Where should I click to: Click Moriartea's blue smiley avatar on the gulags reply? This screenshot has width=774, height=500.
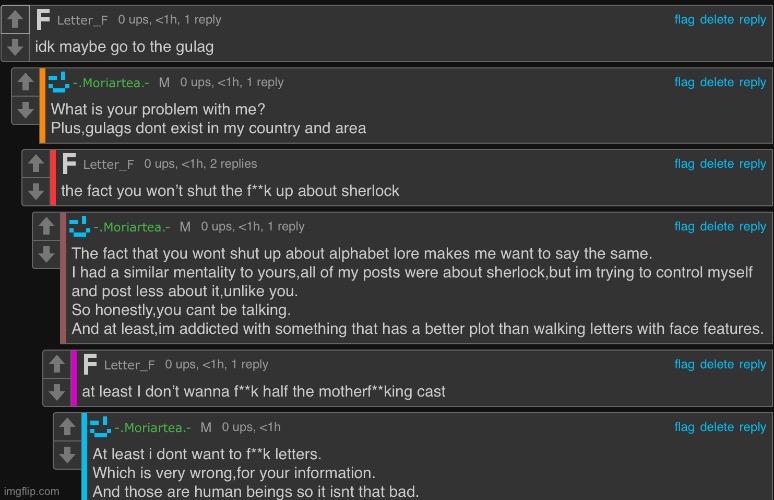pyautogui.click(x=58, y=82)
